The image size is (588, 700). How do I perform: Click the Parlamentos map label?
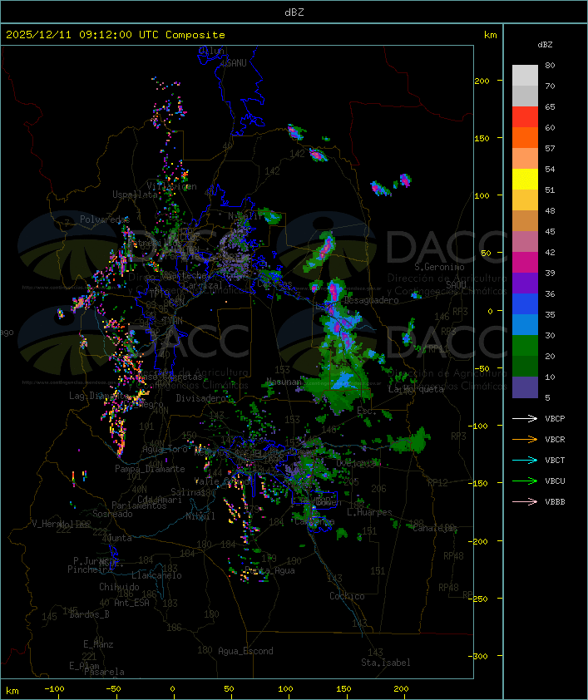coord(139,505)
